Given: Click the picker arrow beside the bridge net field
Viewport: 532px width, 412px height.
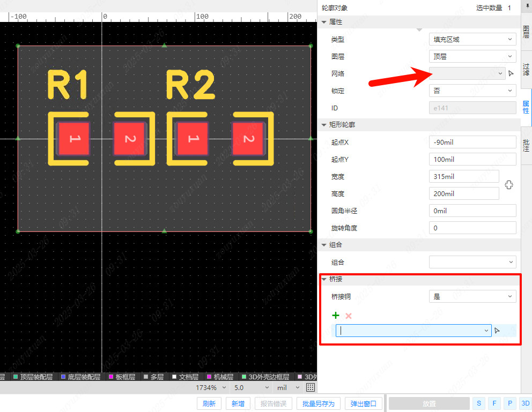Looking at the screenshot, I should [x=497, y=331].
